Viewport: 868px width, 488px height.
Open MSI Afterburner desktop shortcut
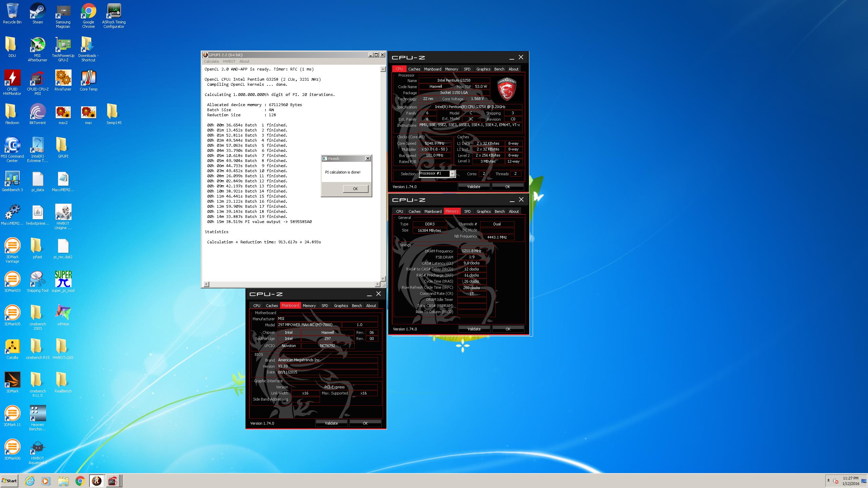38,49
